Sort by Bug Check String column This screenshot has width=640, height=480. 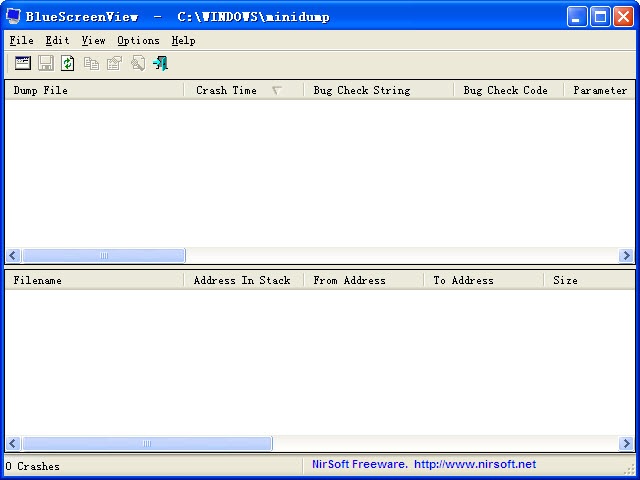pyautogui.click(x=361, y=90)
